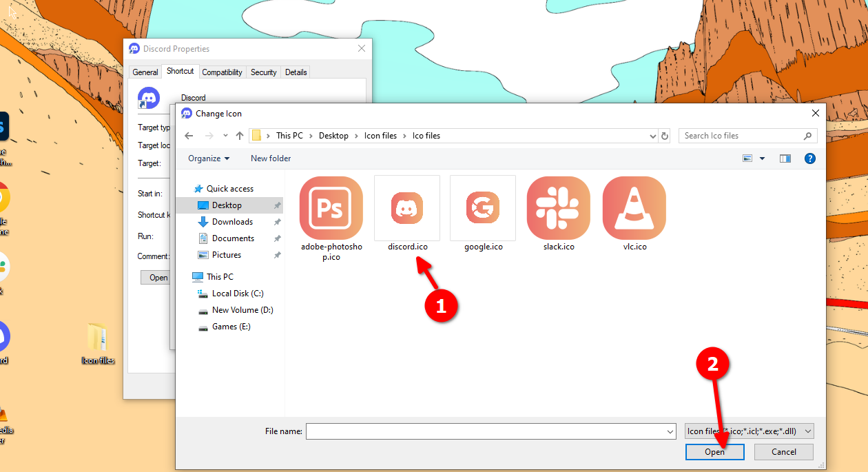Click This PC in the address path
This screenshot has width=868, height=472.
[x=289, y=136]
